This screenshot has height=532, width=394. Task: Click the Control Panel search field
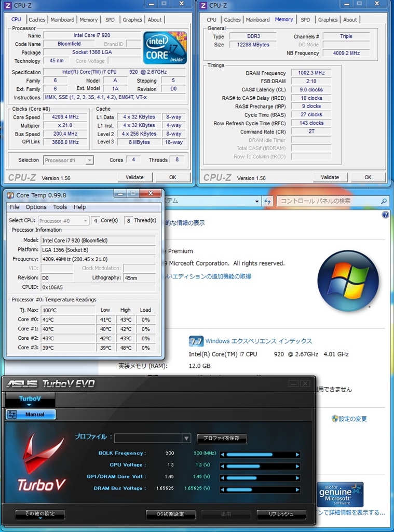(x=330, y=201)
